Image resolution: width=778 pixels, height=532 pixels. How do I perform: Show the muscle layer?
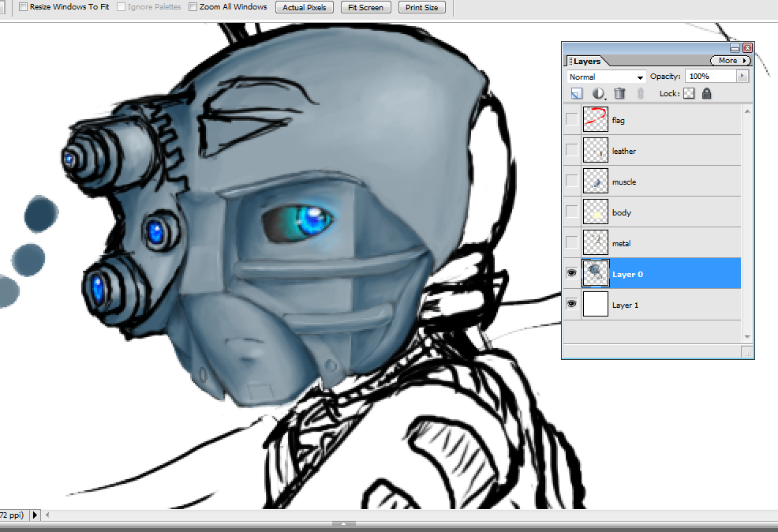pos(571,180)
